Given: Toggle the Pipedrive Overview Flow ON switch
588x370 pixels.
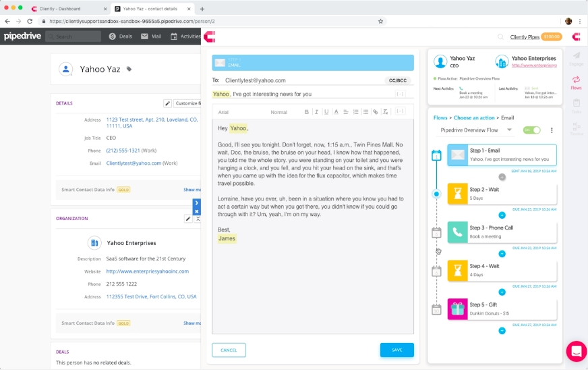Looking at the screenshot, I should pos(531,130).
